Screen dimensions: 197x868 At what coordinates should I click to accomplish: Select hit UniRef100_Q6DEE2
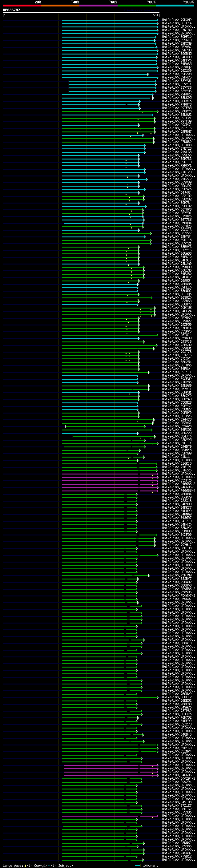point(177,697)
